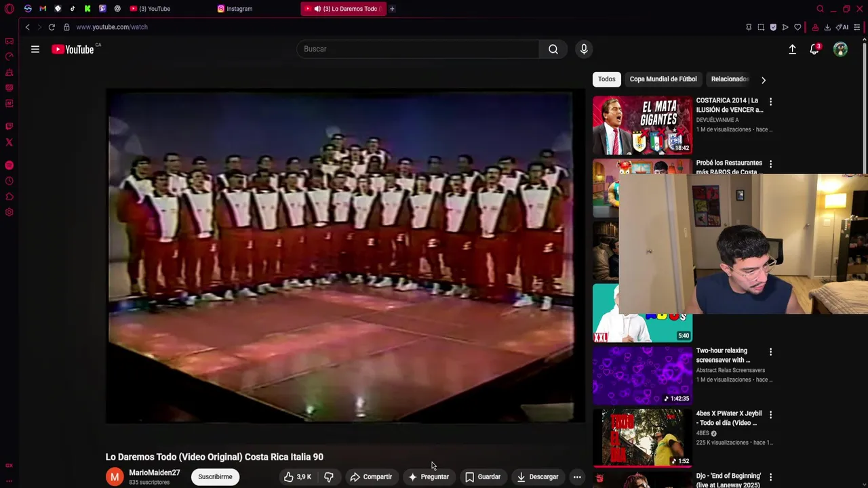The width and height of the screenshot is (868, 488).
Task: Open options for the 4bes X PWater video
Action: [x=770, y=414]
